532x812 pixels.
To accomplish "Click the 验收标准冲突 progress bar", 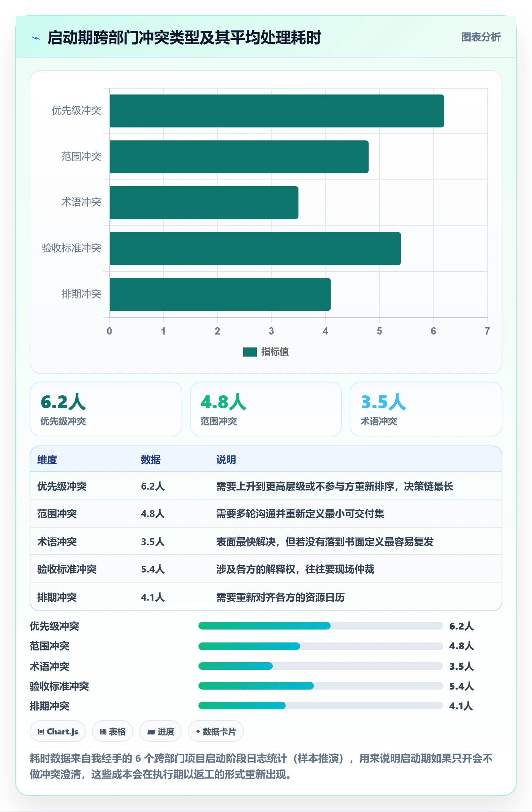I will coord(321,686).
